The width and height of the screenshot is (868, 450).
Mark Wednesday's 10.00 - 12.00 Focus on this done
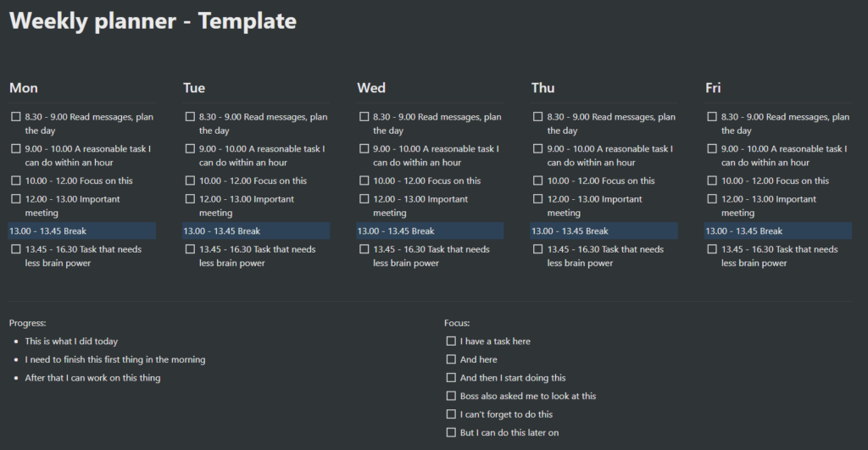364,181
